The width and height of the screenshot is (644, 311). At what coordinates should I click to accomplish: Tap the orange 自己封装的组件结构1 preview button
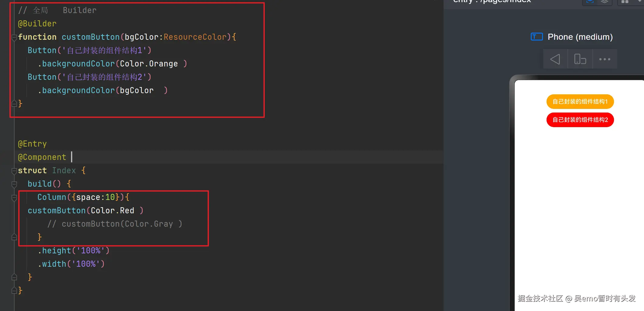(580, 102)
